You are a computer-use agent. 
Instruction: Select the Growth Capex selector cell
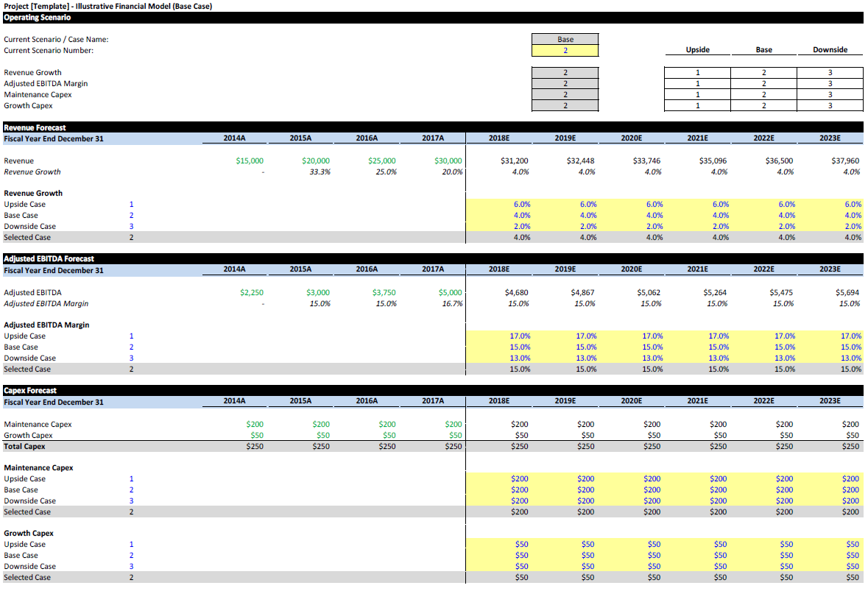(x=565, y=105)
